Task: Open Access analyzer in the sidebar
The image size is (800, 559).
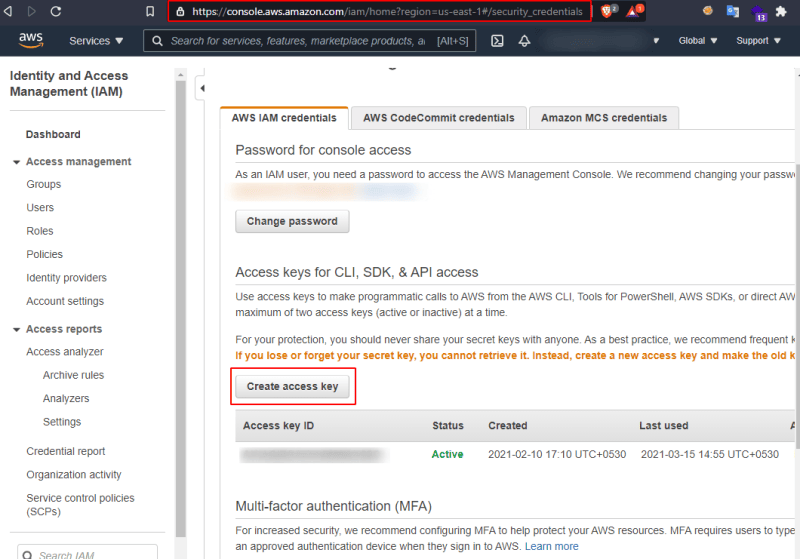Action: point(65,352)
